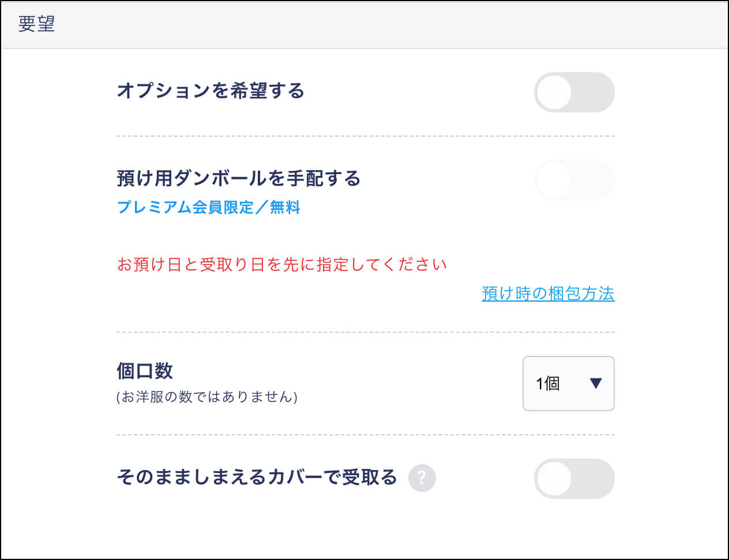Screen dimensions: 729x560
Task: Click the knob of option request toggle
Action: coord(554,92)
